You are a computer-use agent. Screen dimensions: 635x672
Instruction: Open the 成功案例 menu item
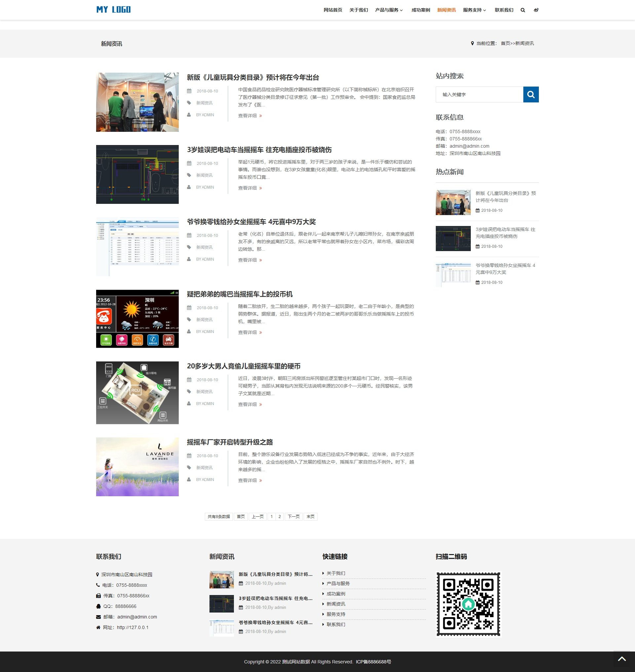coord(420,10)
